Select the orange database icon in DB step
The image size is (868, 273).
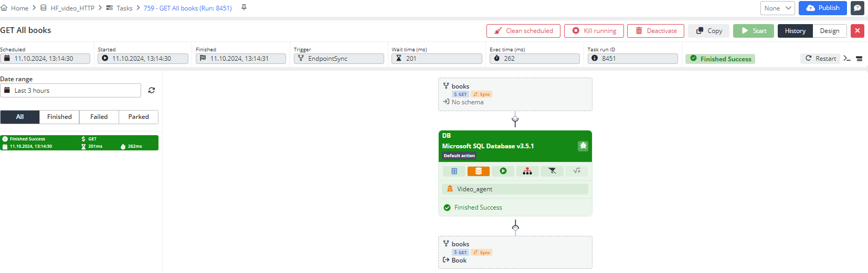tap(478, 171)
